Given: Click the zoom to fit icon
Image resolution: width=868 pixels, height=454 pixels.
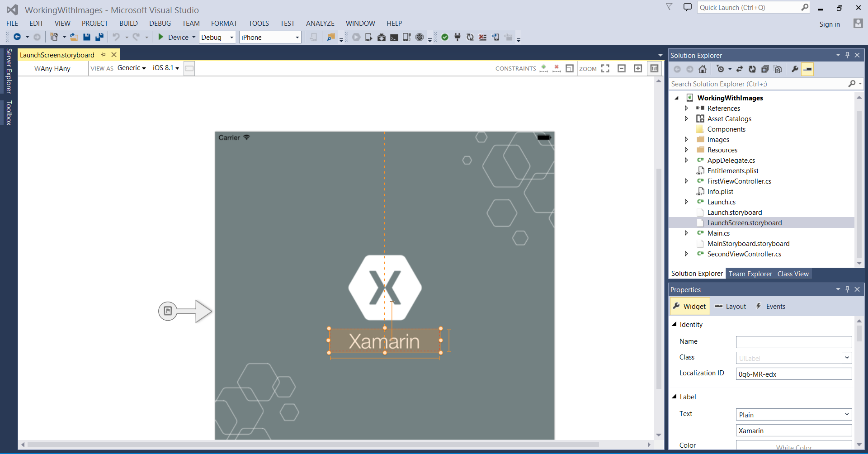Looking at the screenshot, I should (x=605, y=68).
